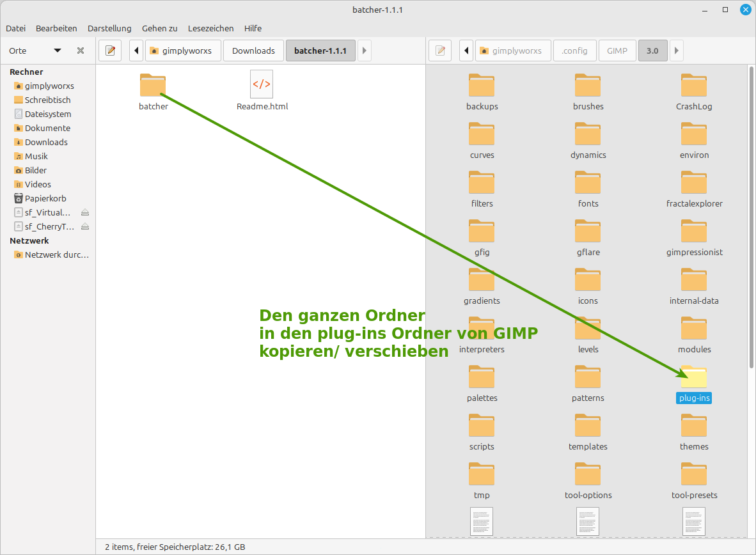The image size is (756, 555).
Task: Open the Hilfe menu
Action: coord(253,28)
